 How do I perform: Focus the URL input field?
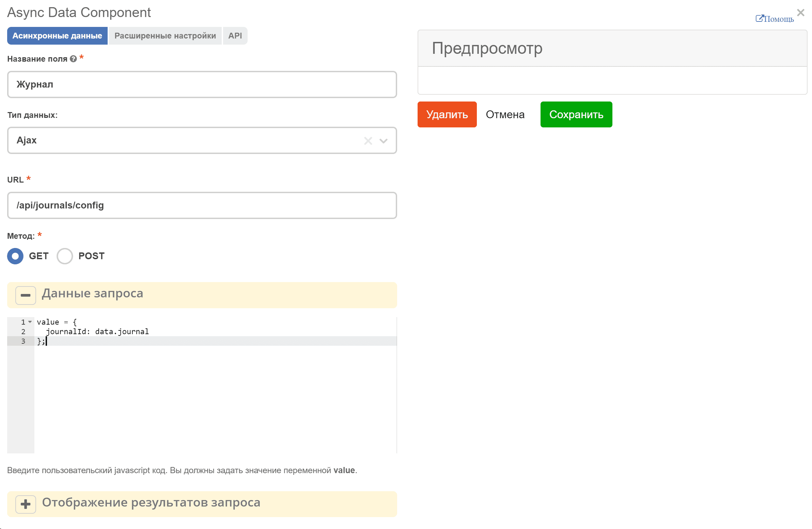[x=202, y=205]
